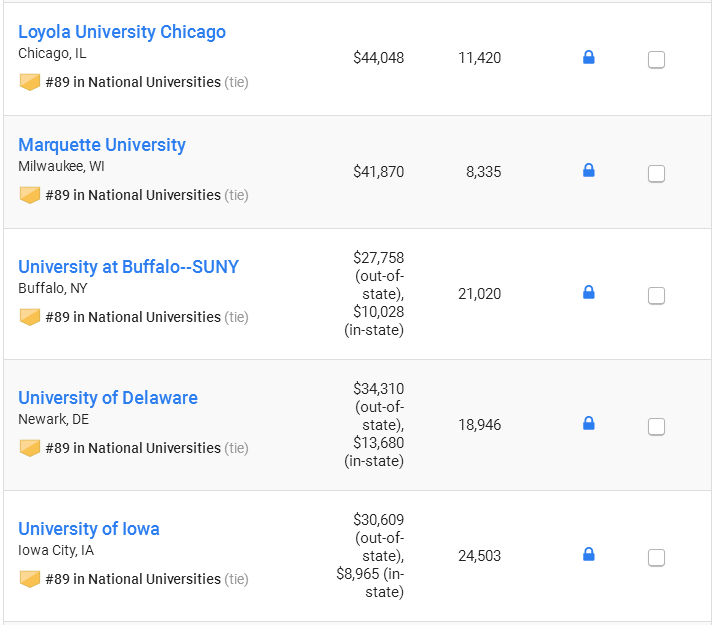Select the University of Delaware checkbox
This screenshot has width=715, height=625.
656,427
